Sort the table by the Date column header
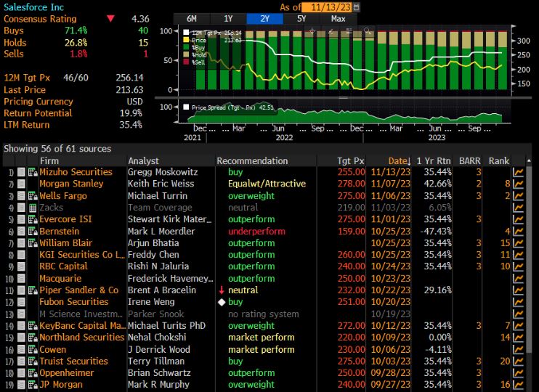This screenshot has height=392, width=539. (x=399, y=160)
